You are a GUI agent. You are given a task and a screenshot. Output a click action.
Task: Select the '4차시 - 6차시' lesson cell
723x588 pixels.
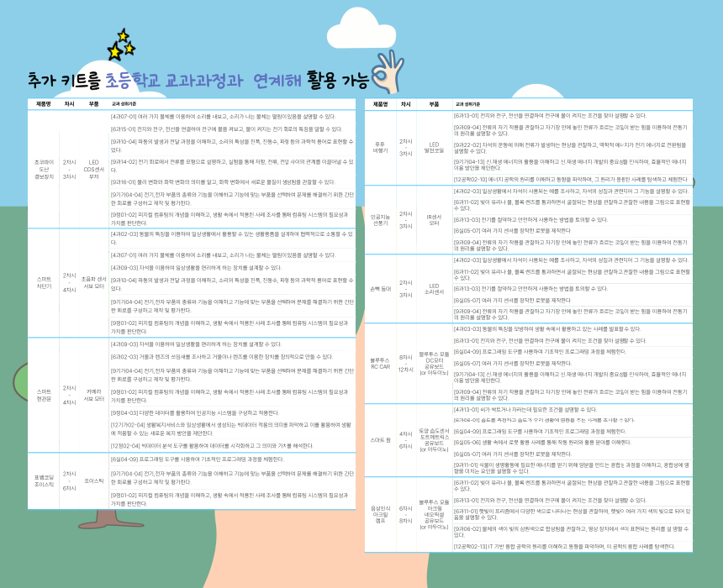coord(406,440)
